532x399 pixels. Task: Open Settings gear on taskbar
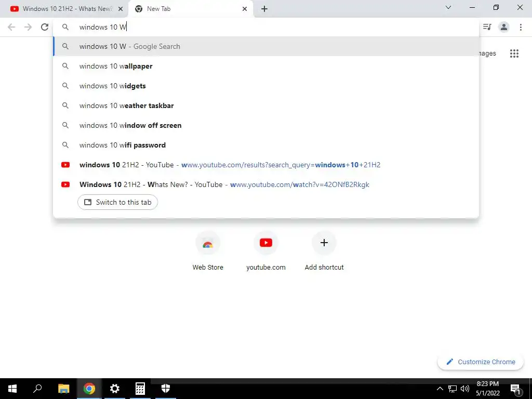pyautogui.click(x=115, y=389)
